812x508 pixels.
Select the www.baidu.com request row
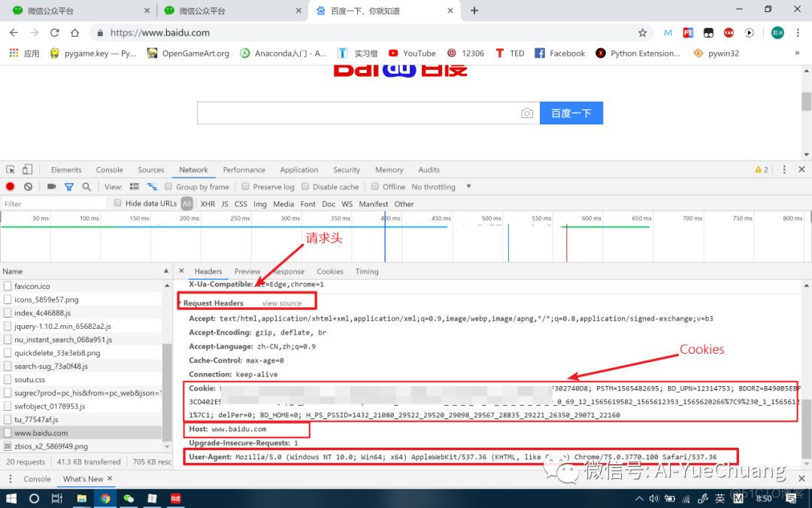(81, 433)
